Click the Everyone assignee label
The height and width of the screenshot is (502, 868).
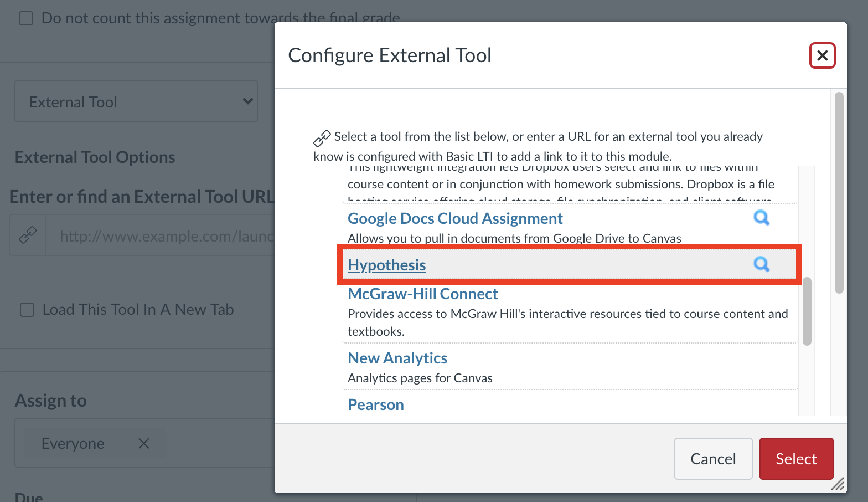point(73,443)
